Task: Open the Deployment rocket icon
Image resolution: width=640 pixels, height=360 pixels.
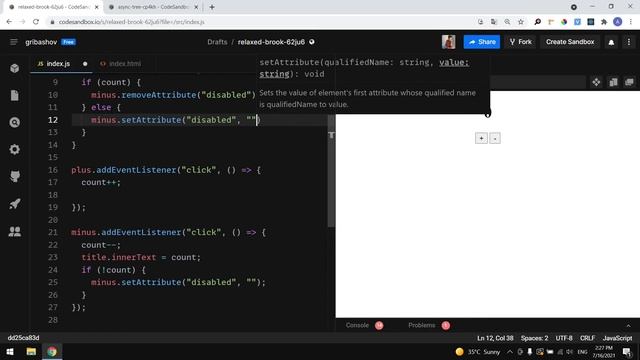Action: pos(15,204)
